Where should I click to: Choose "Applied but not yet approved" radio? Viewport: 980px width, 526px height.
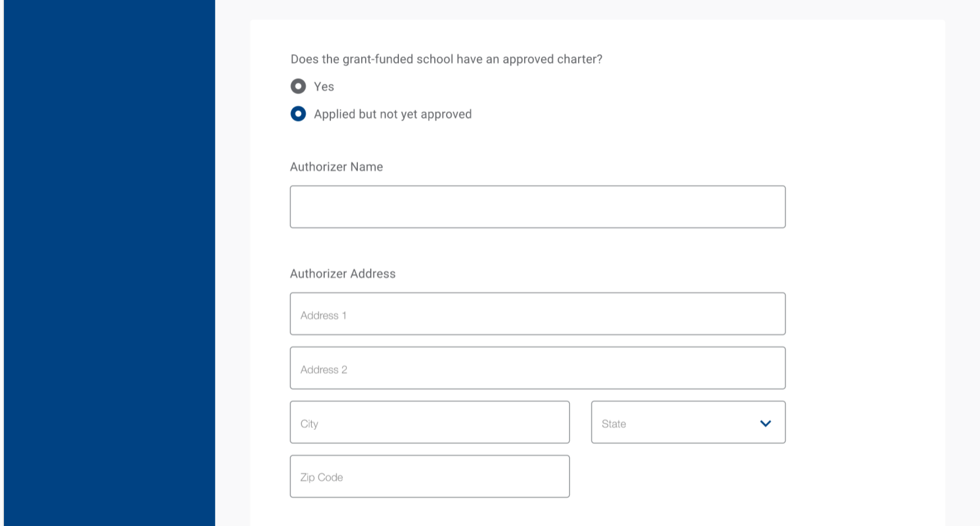click(x=298, y=114)
